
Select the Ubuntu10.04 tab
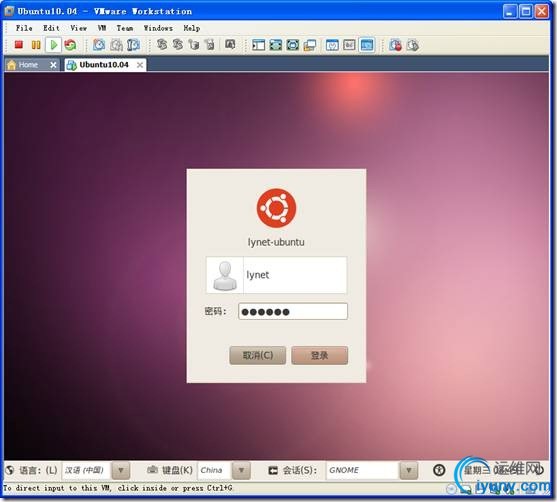[103, 65]
